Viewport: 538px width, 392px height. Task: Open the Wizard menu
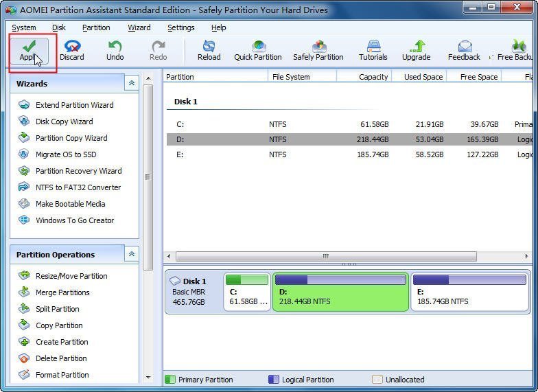pos(139,27)
